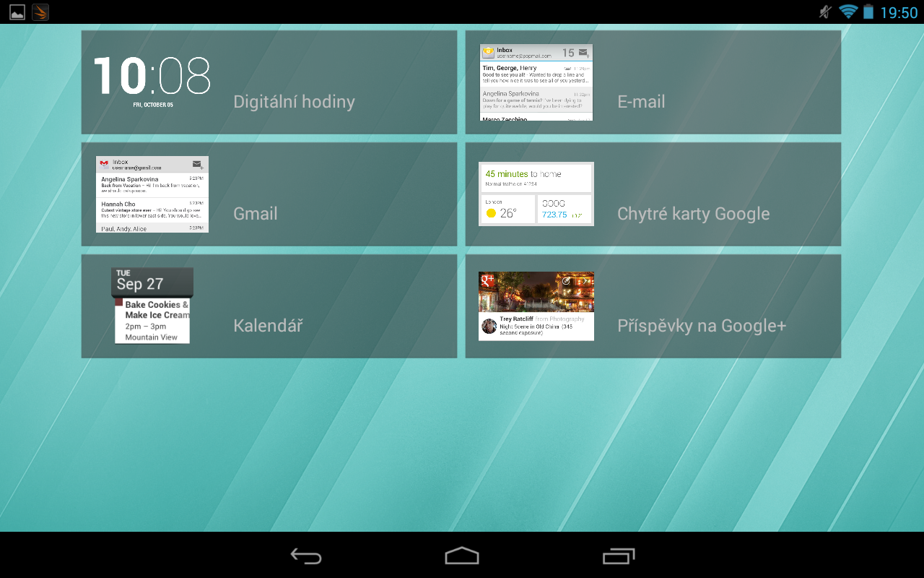924x578 pixels.
Task: Tap the muted sound status icon
Action: [826, 12]
